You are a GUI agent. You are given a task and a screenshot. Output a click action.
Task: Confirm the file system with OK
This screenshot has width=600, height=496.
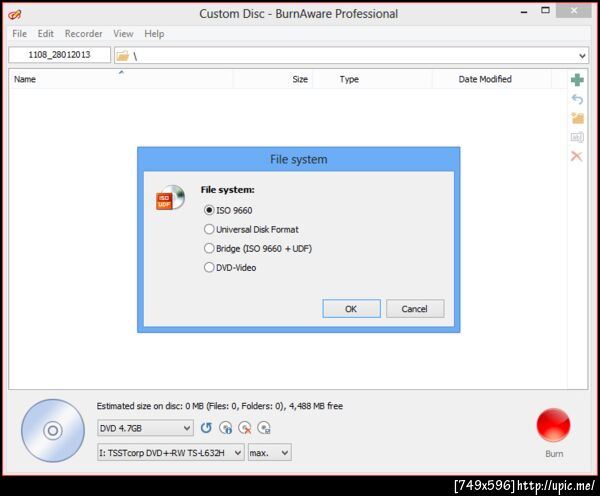pos(351,308)
